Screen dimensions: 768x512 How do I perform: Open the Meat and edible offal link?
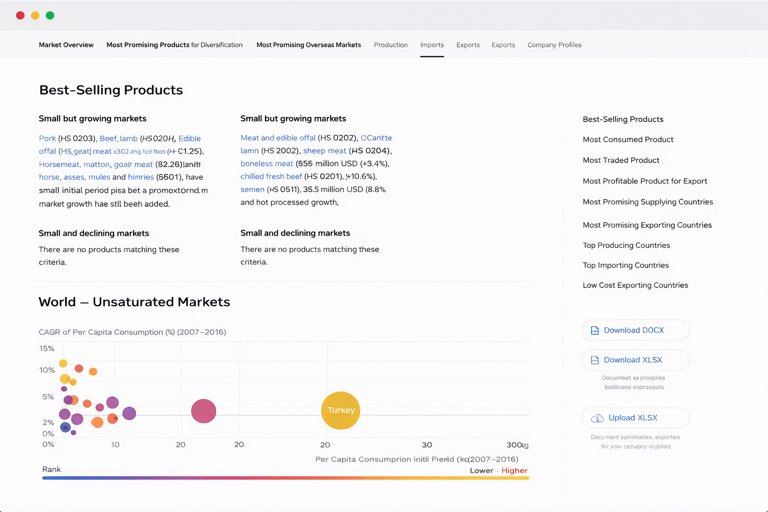278,138
